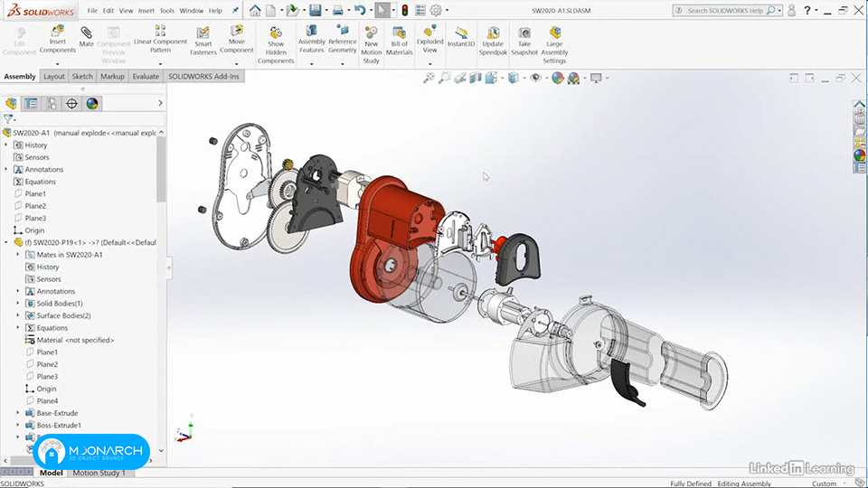Click the feature tree filter icon
This screenshot has width=868, height=488.
pyautogui.click(x=8, y=118)
